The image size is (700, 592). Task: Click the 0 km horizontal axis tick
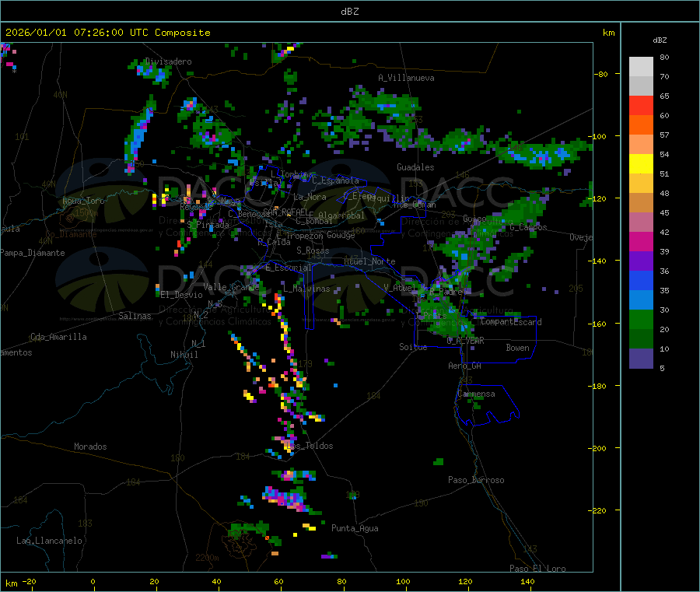pos(93,581)
